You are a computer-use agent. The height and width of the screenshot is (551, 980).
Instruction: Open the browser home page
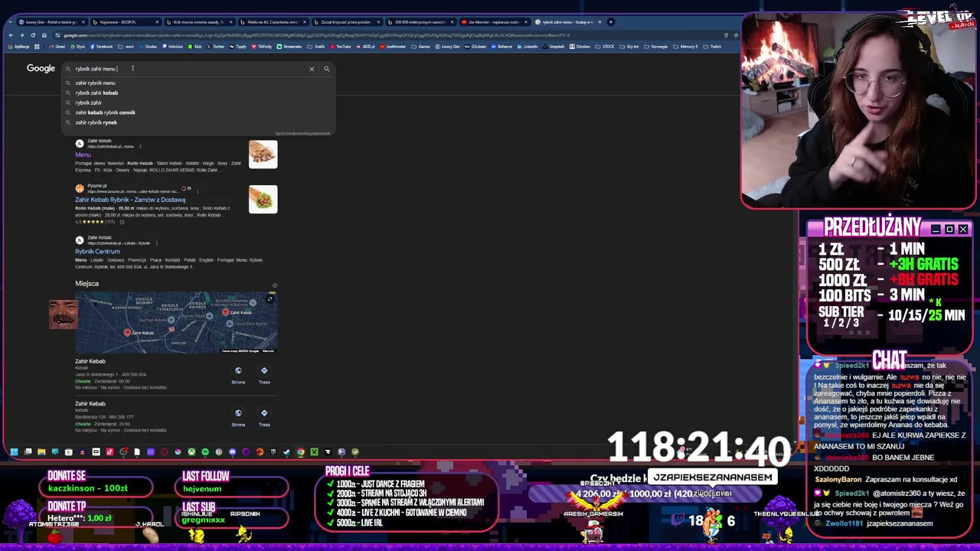coord(44,35)
